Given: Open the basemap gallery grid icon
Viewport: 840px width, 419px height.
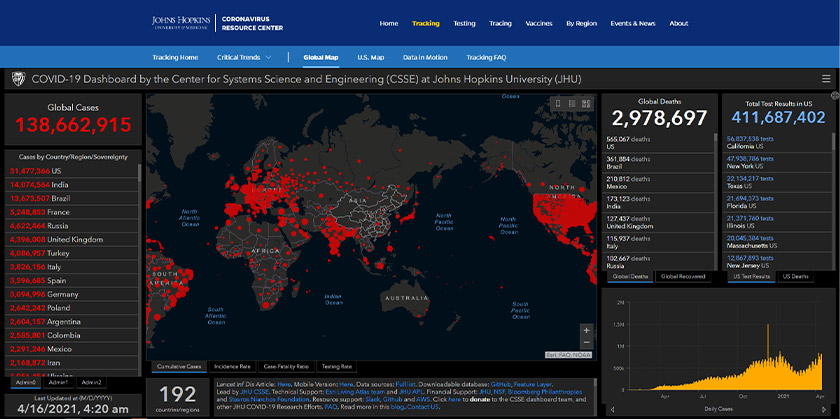Looking at the screenshot, I should 586,103.
